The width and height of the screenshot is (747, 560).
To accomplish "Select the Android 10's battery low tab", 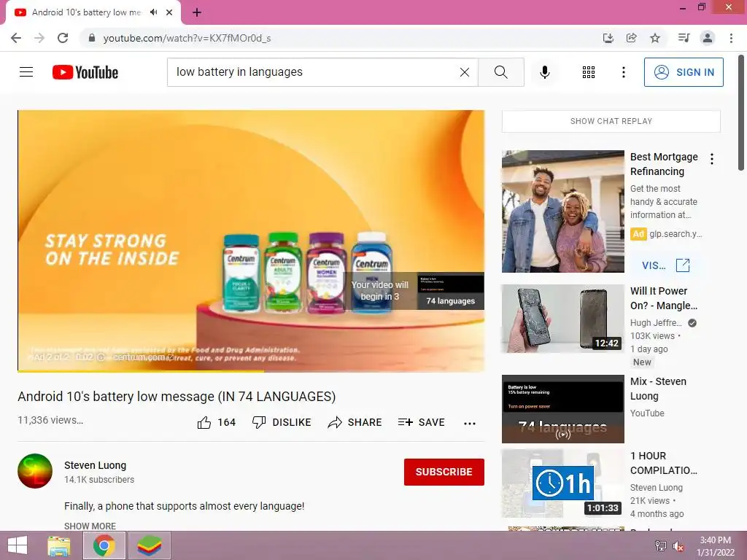I will 86,12.
